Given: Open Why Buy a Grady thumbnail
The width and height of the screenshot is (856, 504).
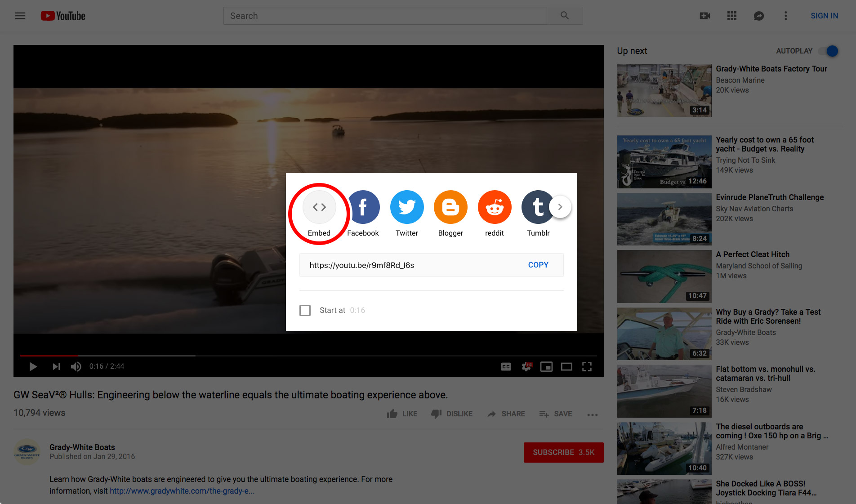Looking at the screenshot, I should pyautogui.click(x=664, y=334).
